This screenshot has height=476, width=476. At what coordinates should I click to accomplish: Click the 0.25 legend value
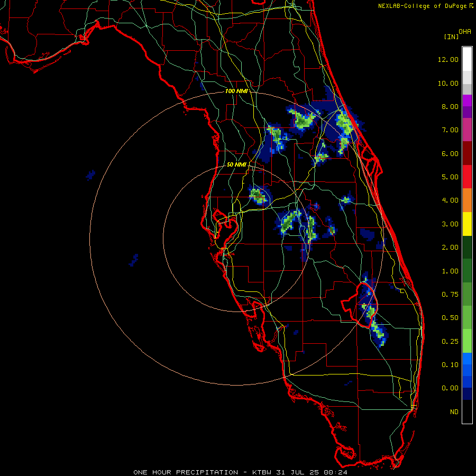click(x=450, y=342)
